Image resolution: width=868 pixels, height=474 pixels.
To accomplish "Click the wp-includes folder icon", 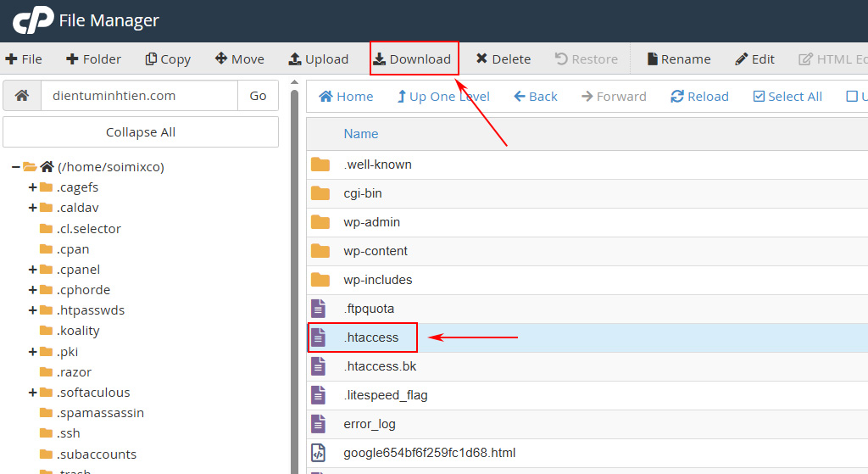I will 320,280.
